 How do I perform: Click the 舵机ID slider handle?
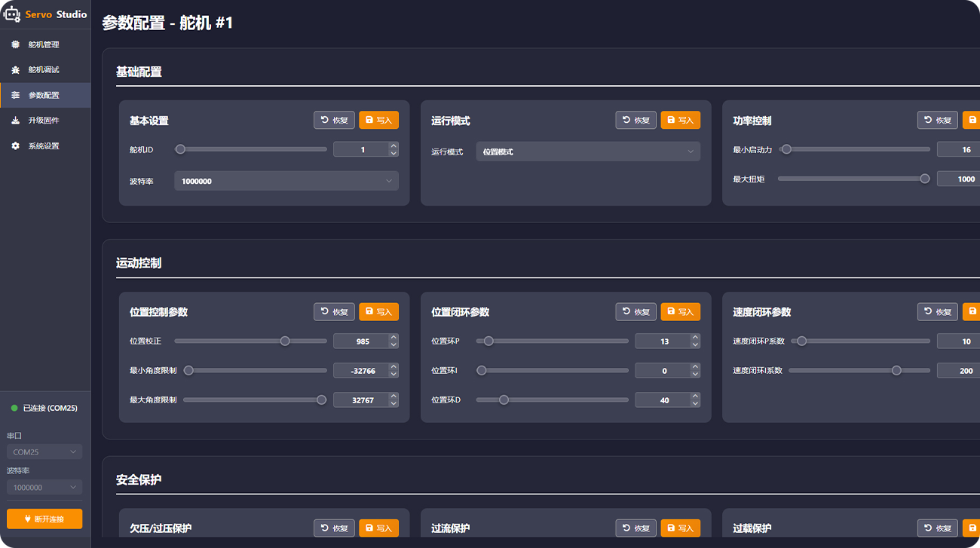[x=180, y=149]
